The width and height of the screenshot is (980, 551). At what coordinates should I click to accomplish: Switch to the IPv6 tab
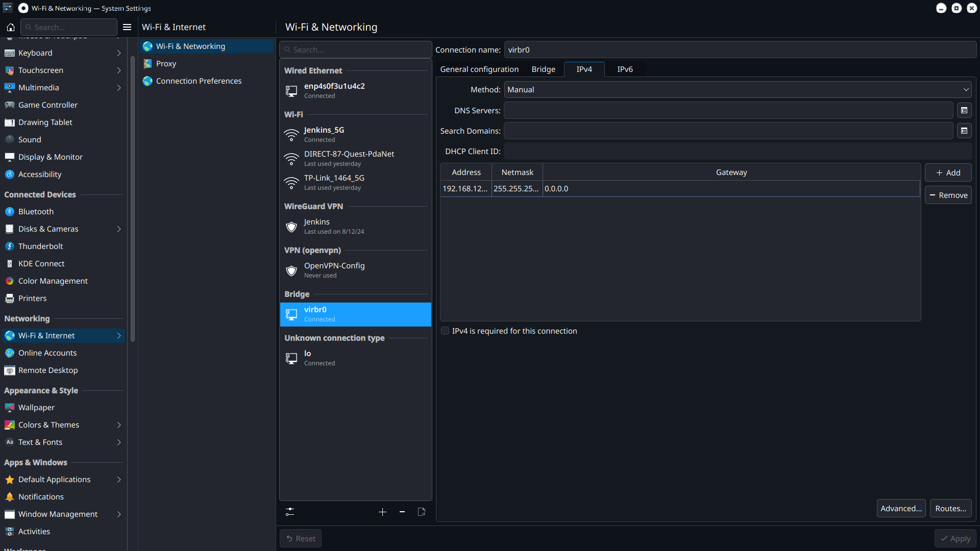[x=625, y=69]
